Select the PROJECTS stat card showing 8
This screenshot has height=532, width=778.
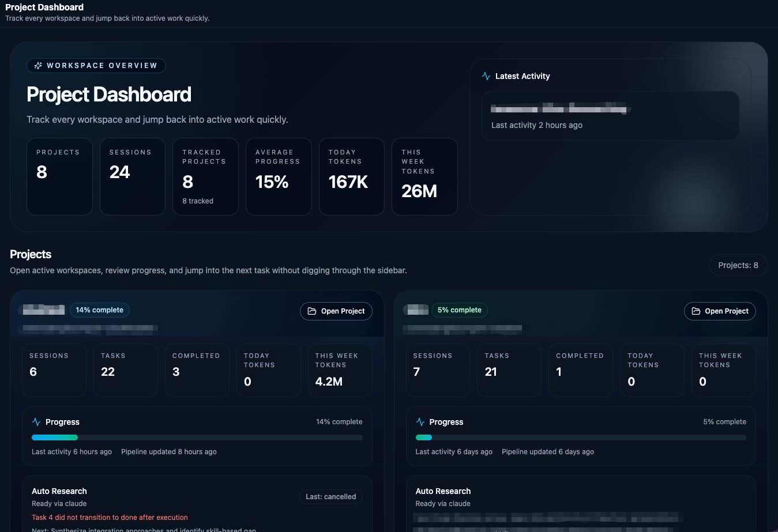[59, 176]
